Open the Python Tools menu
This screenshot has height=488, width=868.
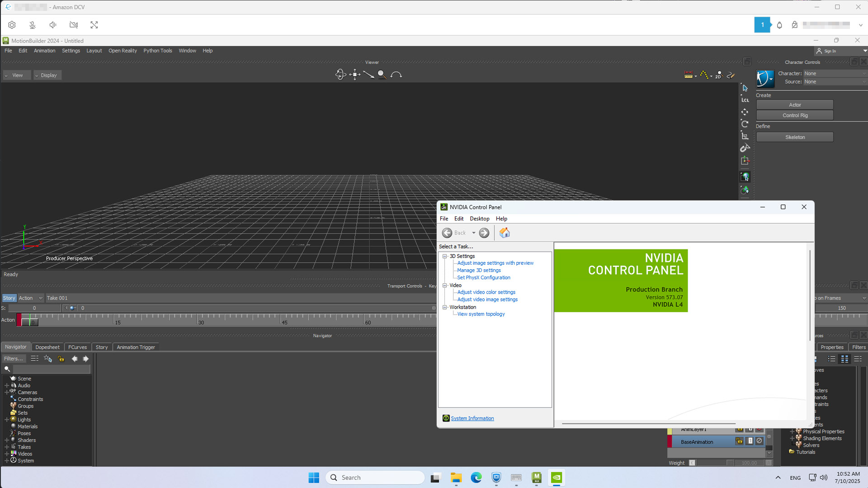point(157,51)
